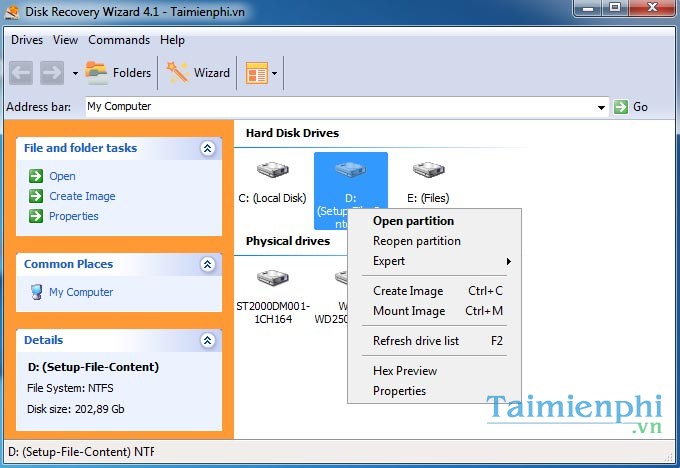The image size is (680, 468).
Task: Click the Go button
Action: (631, 107)
